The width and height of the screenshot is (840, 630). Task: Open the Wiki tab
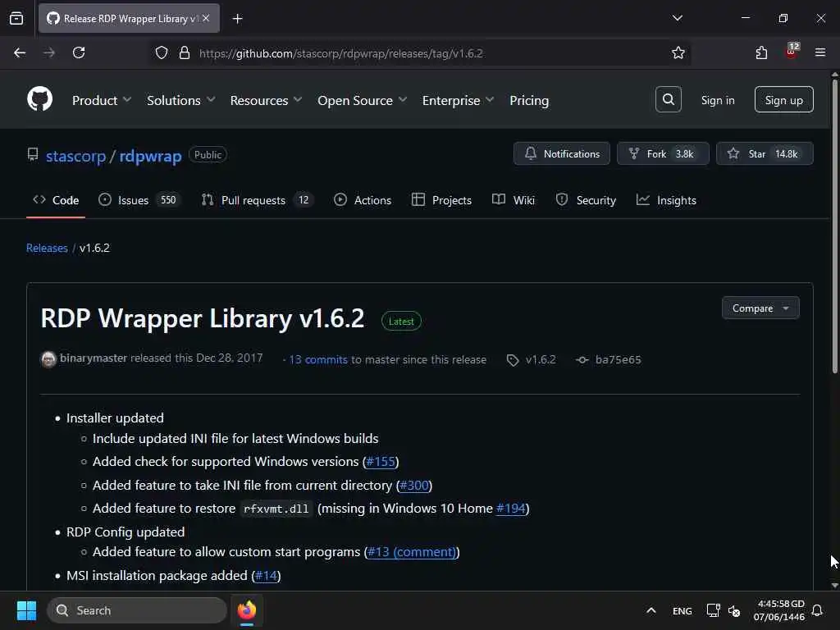point(514,200)
